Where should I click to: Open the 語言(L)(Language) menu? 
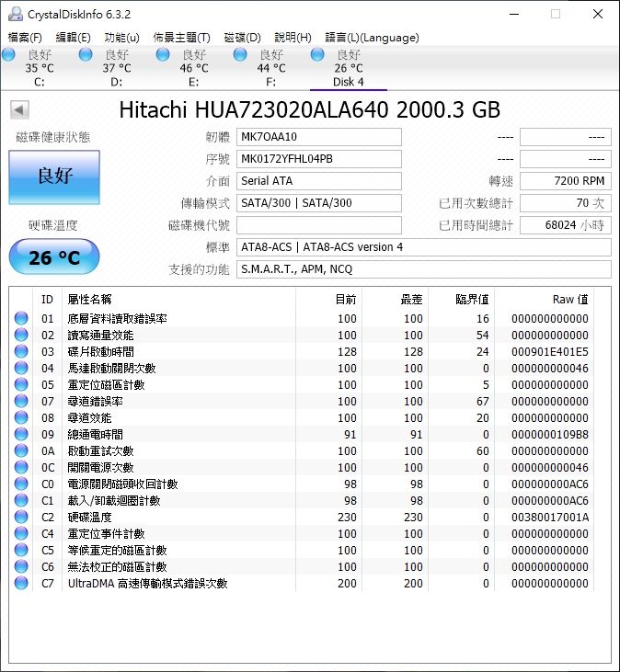click(x=372, y=38)
